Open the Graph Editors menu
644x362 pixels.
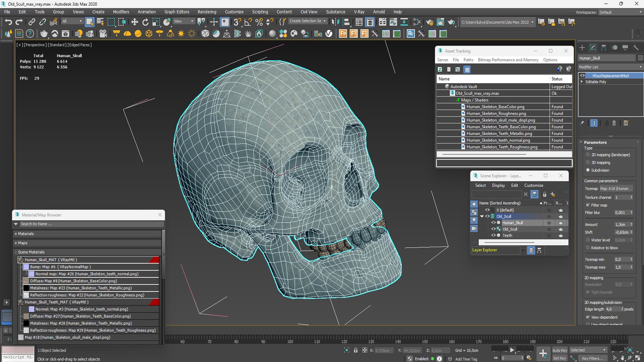pos(177,12)
